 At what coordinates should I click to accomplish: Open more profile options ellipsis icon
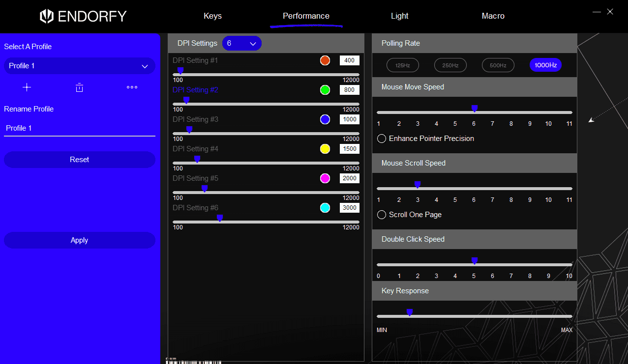click(x=132, y=87)
